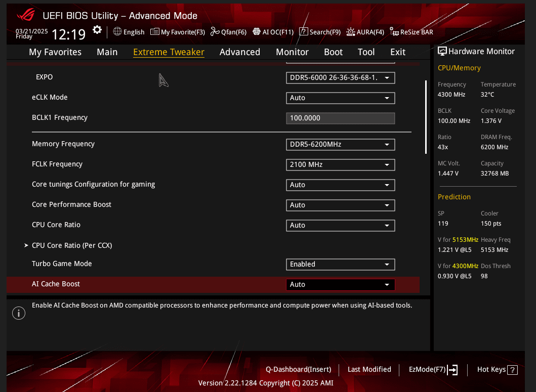The image size is (536, 392).
Task: Click the 1.376 V core voltage value
Action: 491,121
